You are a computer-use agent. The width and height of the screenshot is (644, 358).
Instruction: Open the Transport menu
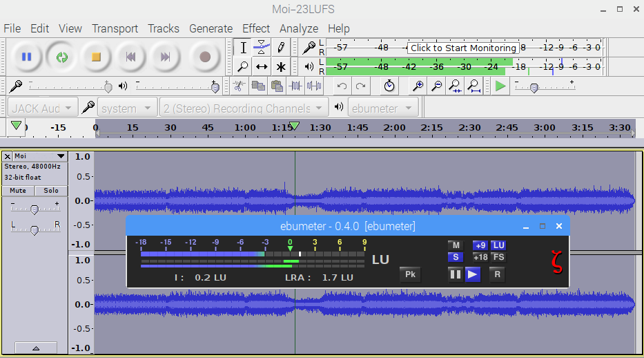(115, 28)
